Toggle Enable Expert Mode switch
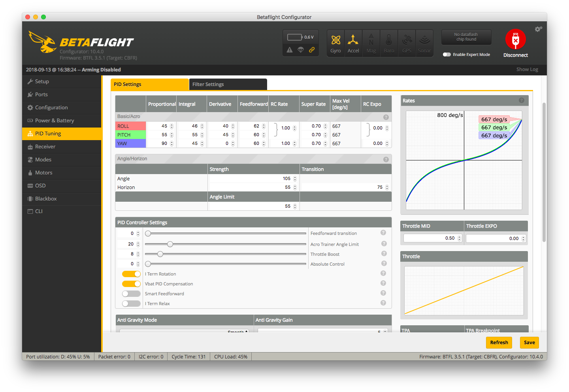 point(447,54)
